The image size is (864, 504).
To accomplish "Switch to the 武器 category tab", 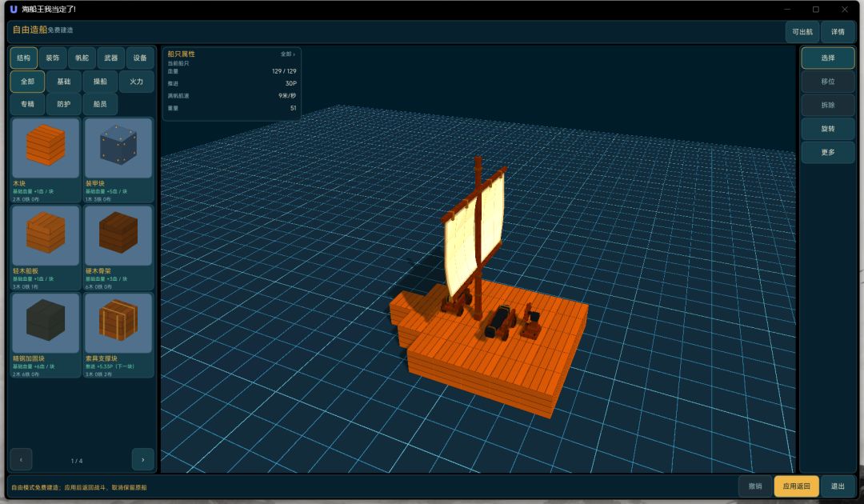I will [110, 58].
